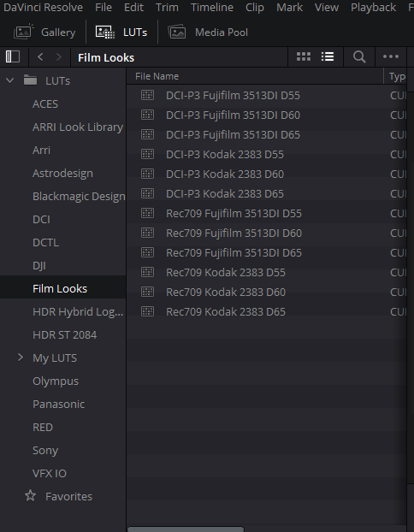This screenshot has width=414, height=532.
Task: Open the three-dot options menu
Action: (391, 56)
